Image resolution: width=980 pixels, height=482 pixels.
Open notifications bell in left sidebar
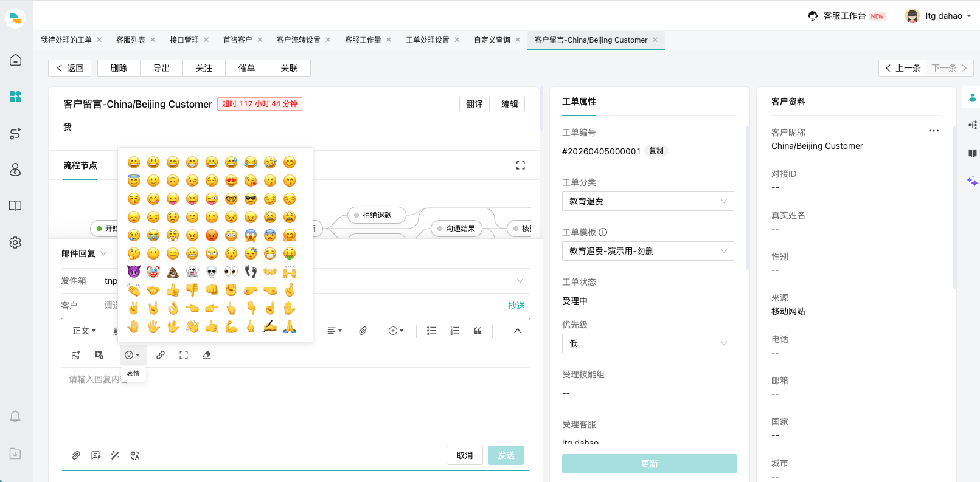(x=15, y=416)
